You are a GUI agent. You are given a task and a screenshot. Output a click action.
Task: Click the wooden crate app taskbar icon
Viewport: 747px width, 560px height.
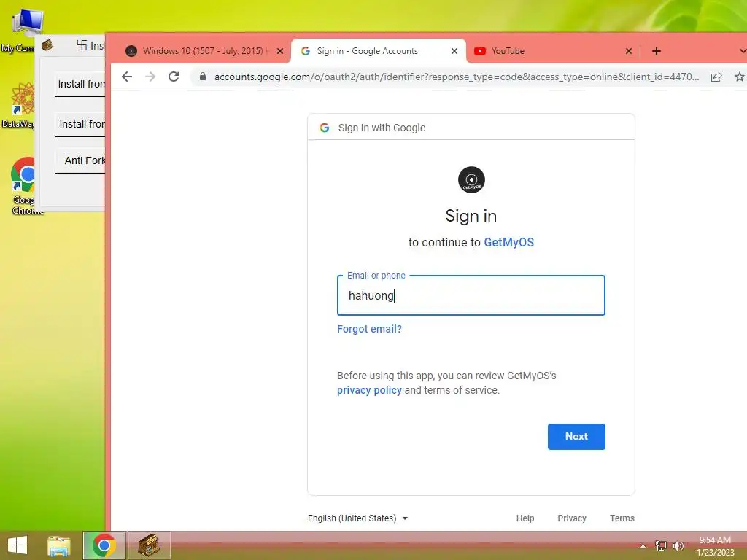click(x=149, y=545)
